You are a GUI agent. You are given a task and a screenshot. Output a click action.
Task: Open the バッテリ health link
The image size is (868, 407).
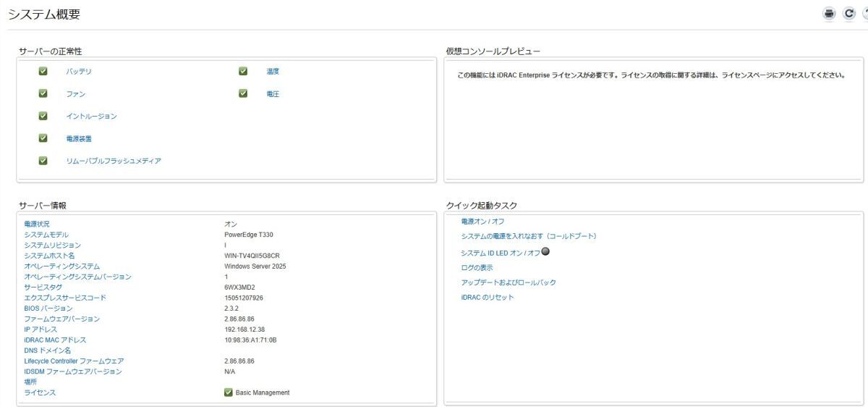coord(79,72)
